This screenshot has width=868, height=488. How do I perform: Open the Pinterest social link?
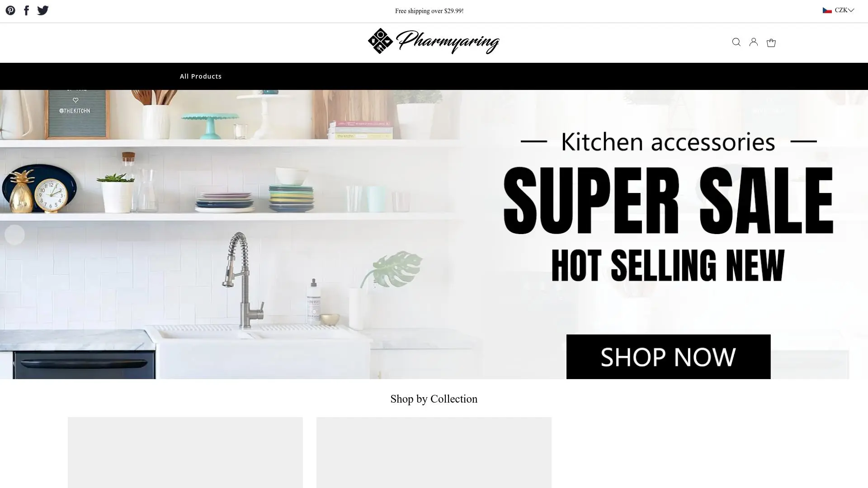10,10
